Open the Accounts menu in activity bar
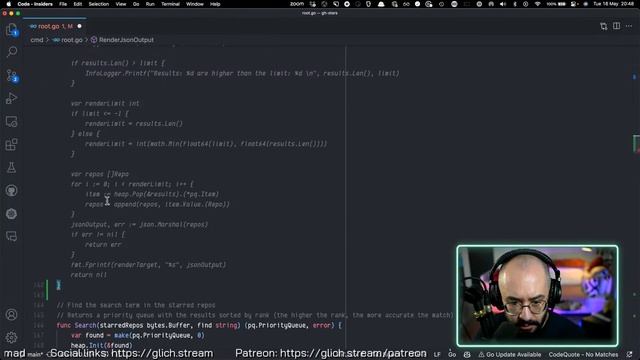 11,315
